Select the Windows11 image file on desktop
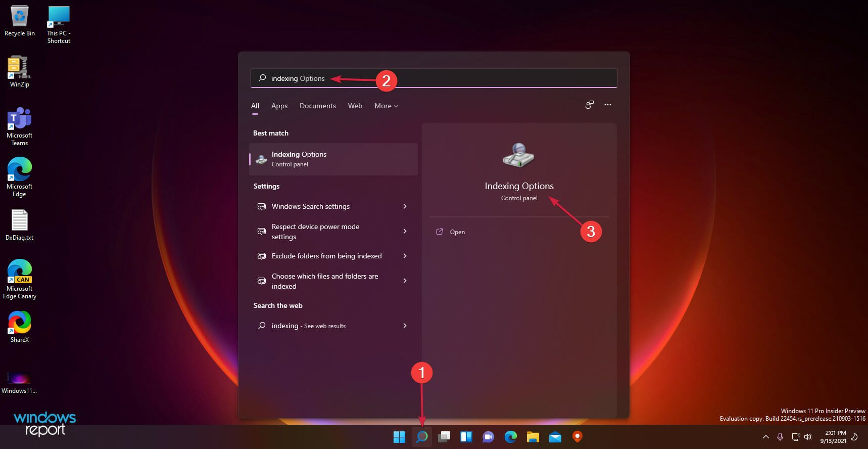Viewport: 868px width, 449px height. (19, 382)
